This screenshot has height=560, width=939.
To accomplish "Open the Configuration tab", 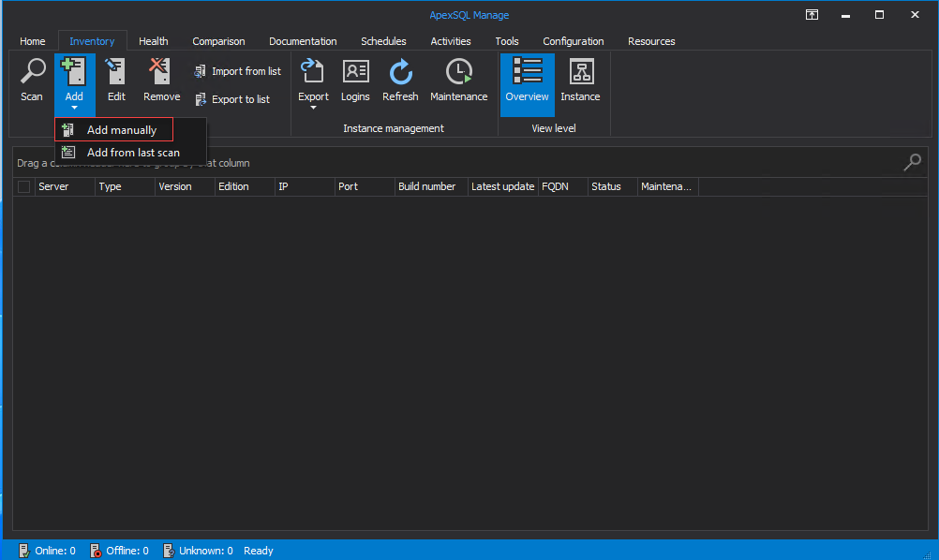I will tap(574, 41).
